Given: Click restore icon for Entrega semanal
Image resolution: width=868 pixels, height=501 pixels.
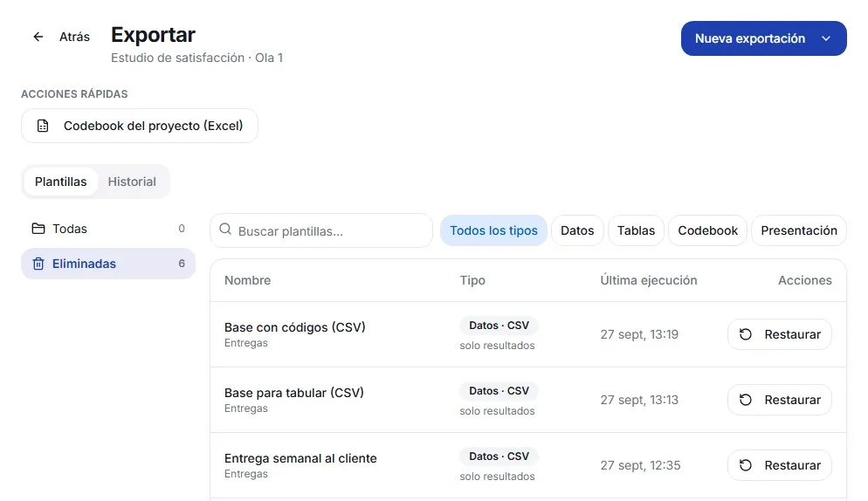Looking at the screenshot, I should [746, 465].
